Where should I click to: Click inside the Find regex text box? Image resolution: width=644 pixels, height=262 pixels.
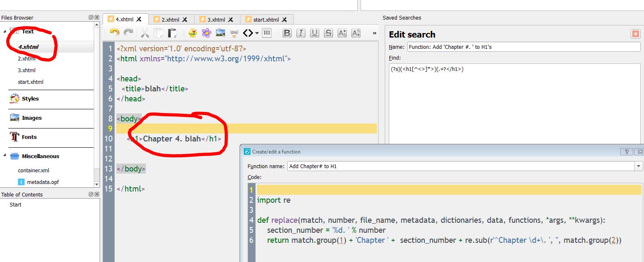coord(515,104)
